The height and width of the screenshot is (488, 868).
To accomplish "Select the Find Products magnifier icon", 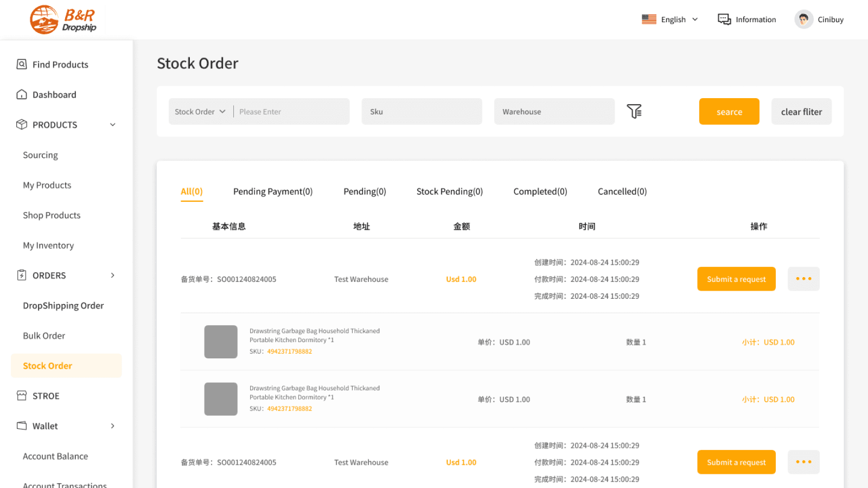I will coord(21,64).
